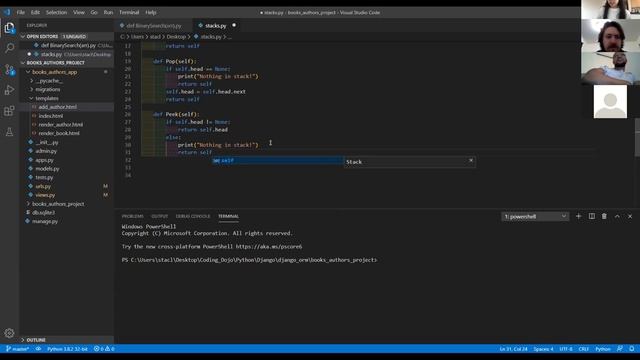Open the Explorer view in activity bar
Viewport: 640px width, 360px height.
click(x=9, y=28)
